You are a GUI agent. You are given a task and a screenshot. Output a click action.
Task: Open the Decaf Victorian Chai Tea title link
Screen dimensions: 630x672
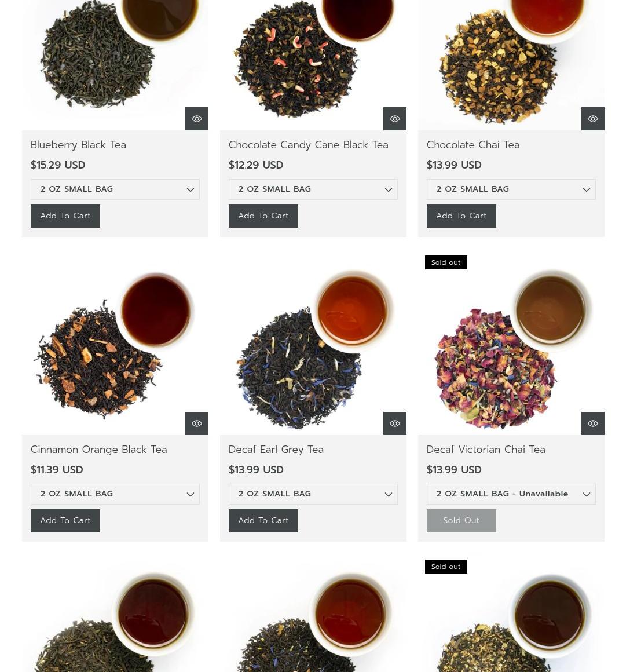tap(486, 450)
